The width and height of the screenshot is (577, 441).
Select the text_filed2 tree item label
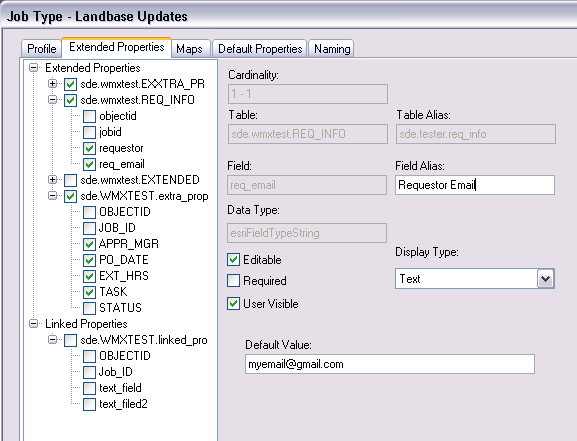pos(123,404)
